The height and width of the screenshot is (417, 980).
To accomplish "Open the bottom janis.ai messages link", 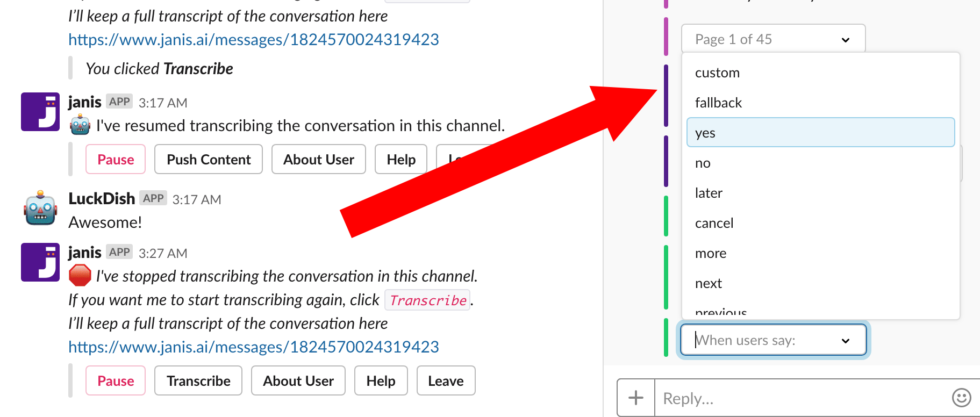I will [254, 347].
